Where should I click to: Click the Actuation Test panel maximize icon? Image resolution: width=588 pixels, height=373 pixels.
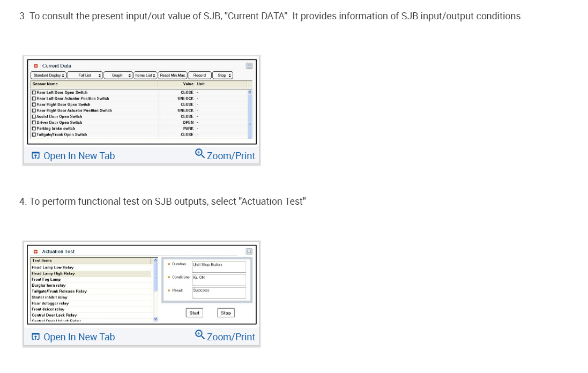pos(249,251)
